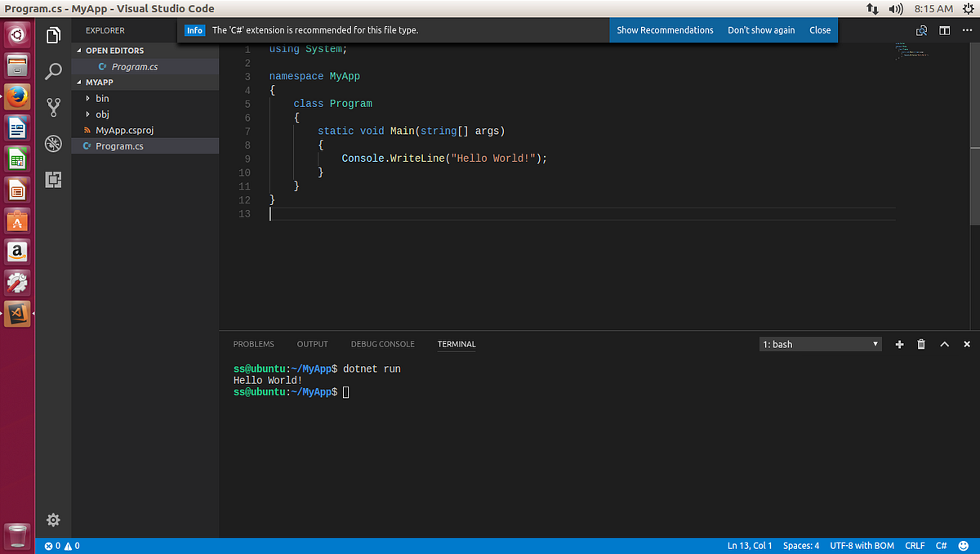Viewport: 980px width, 554px height.
Task: Kill the terminal using the trash icon
Action: (921, 344)
